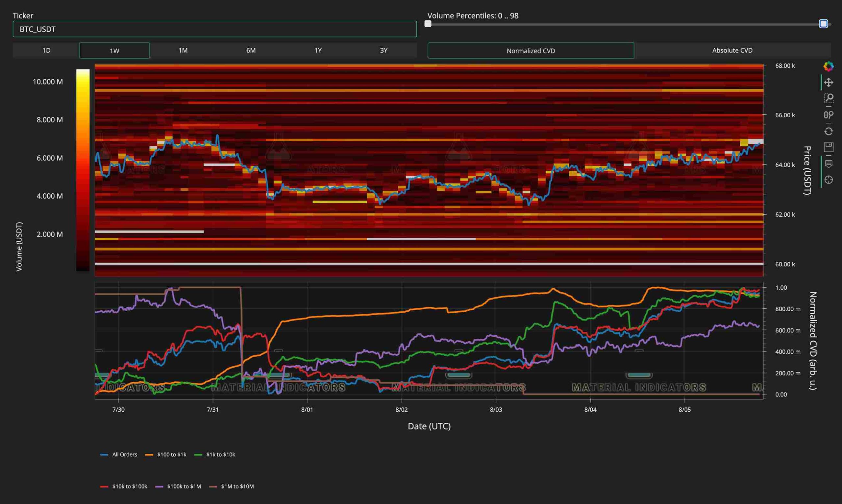Hide the $100 to $1k legend series
842x504 pixels.
coord(166,454)
